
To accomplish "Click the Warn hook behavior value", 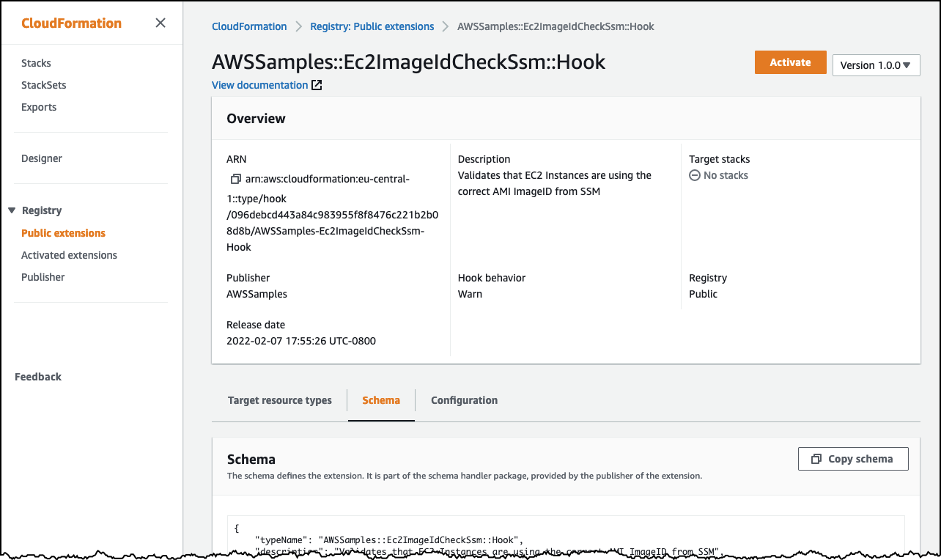I will tap(470, 294).
